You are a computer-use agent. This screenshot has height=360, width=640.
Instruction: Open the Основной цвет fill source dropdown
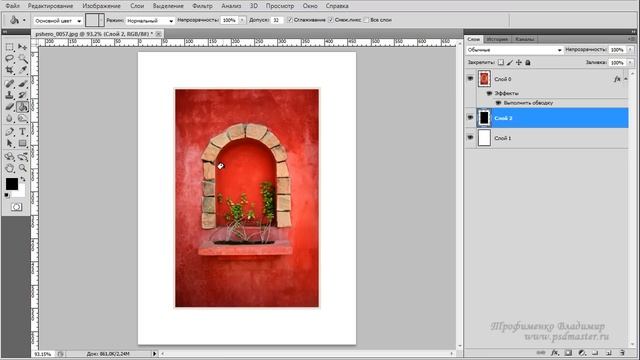[58, 20]
